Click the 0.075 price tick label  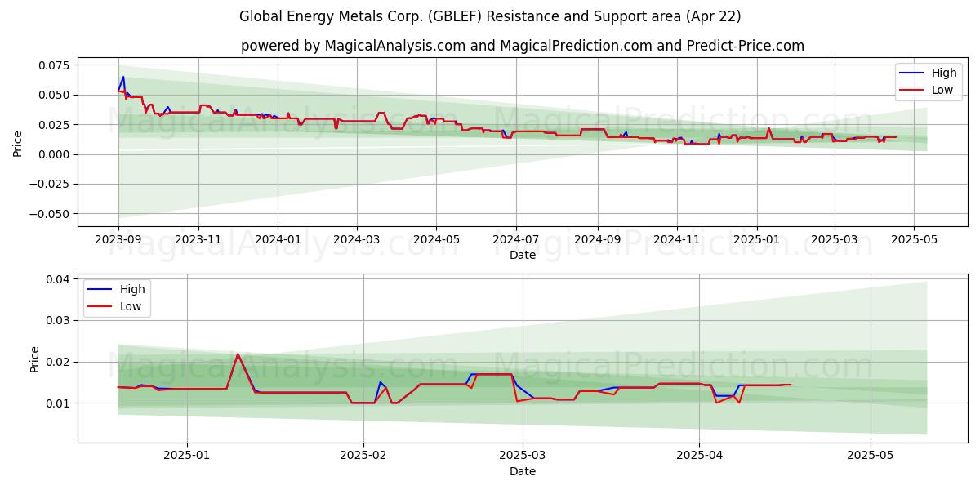pos(55,65)
